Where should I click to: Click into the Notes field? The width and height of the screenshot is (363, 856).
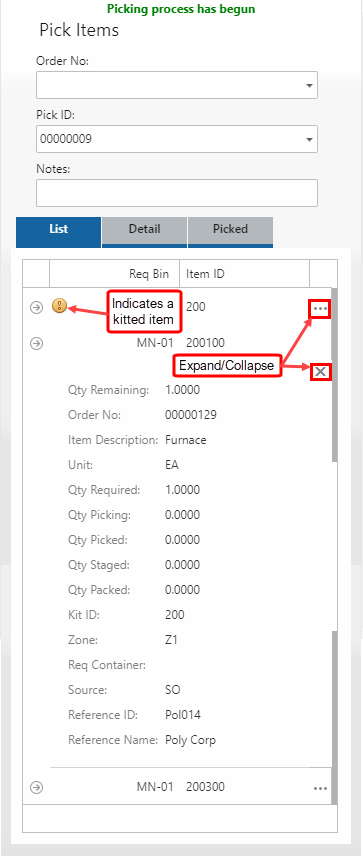pyautogui.click(x=177, y=193)
